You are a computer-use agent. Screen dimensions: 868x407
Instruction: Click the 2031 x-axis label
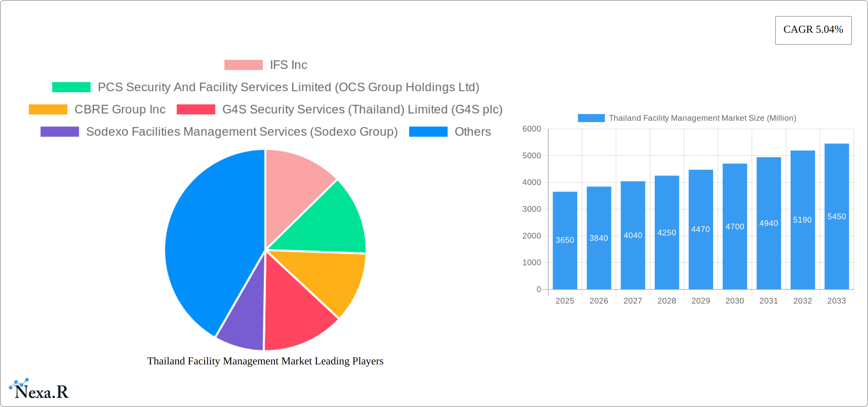[x=769, y=301]
